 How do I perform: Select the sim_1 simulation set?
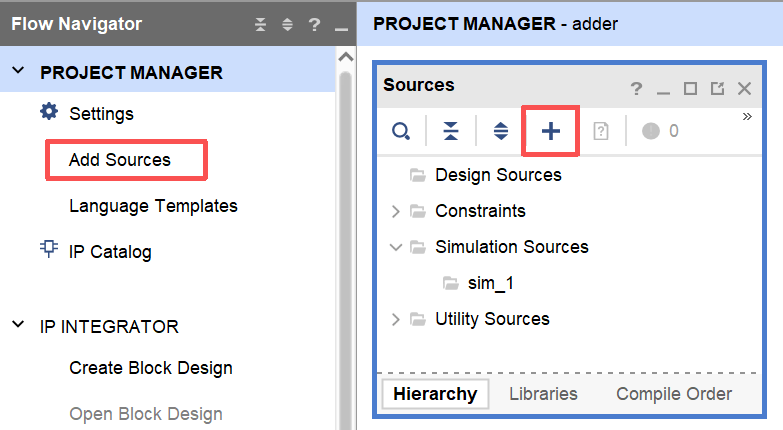tap(490, 283)
